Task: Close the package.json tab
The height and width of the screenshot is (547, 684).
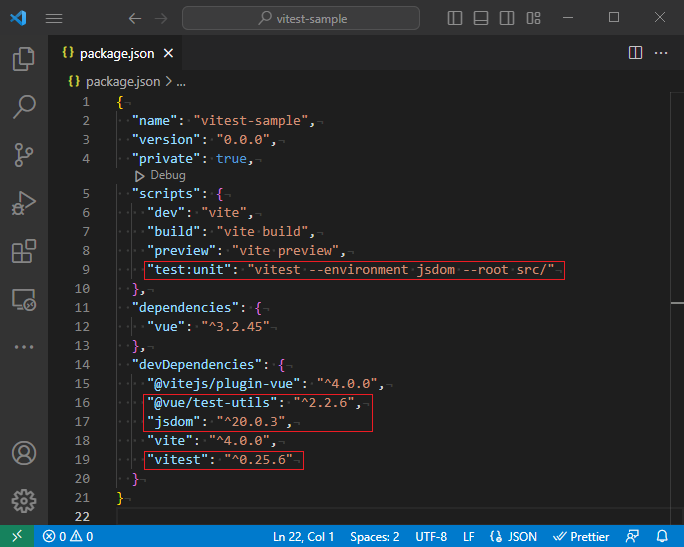Action: click(167, 54)
